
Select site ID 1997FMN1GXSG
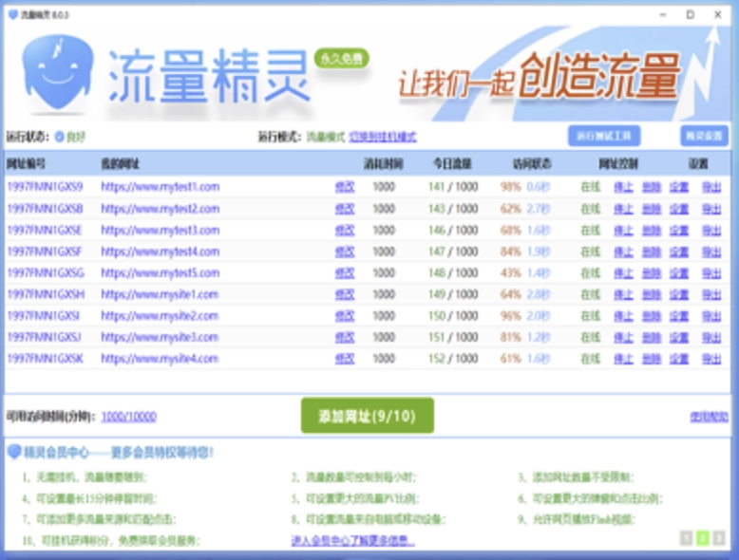coord(46,273)
